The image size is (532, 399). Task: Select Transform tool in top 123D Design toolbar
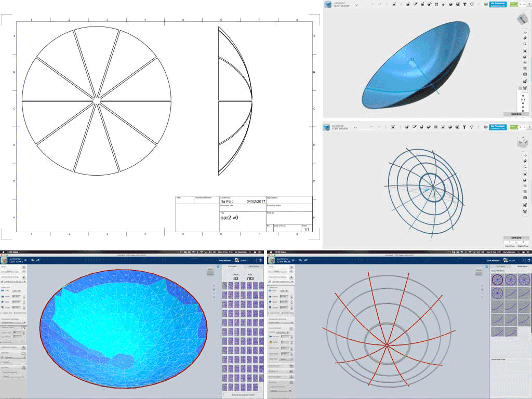394,4
